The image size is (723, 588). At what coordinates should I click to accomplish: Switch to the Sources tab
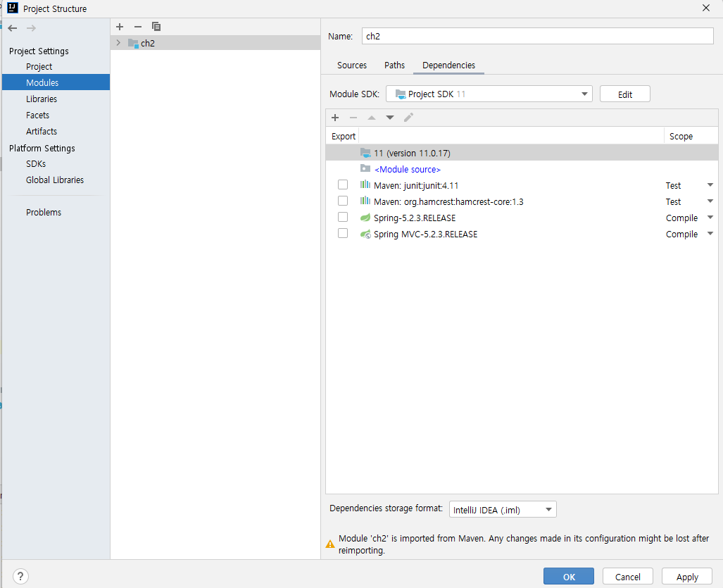point(352,65)
